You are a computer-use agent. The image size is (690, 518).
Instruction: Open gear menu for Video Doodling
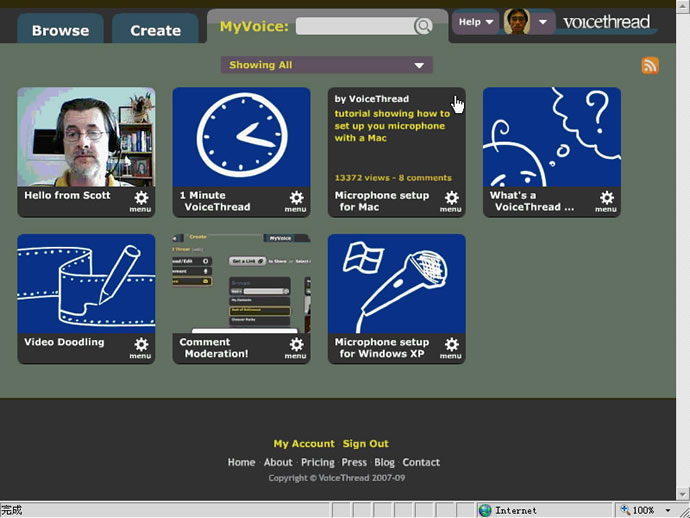[141, 348]
